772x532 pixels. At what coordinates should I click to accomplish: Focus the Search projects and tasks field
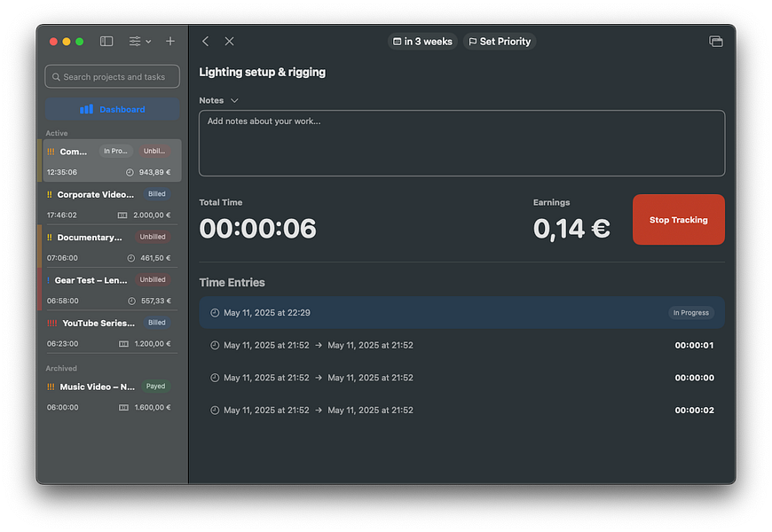113,77
